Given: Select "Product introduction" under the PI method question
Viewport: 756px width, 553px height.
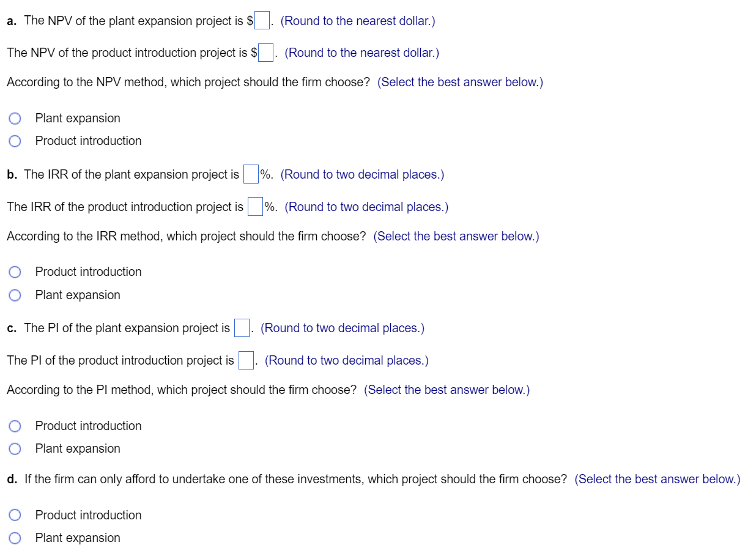Looking at the screenshot, I should click(15, 426).
